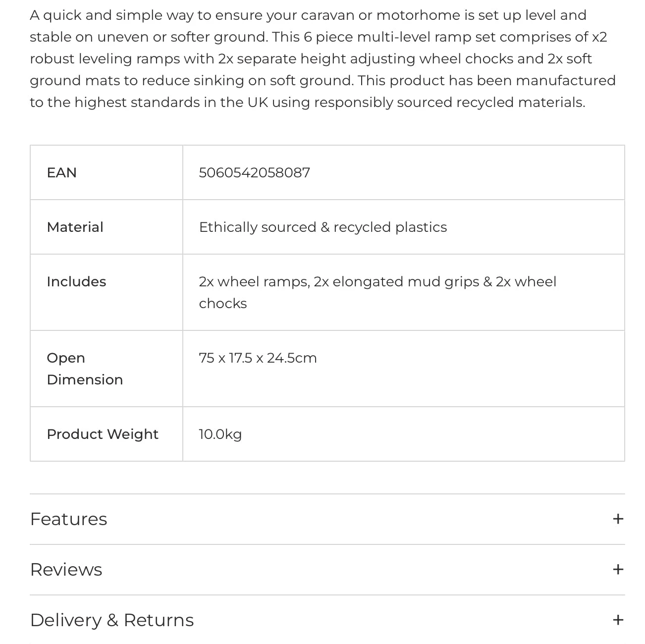Expand the Reviews accordion heading
The width and height of the screenshot is (645, 644).
66,569
